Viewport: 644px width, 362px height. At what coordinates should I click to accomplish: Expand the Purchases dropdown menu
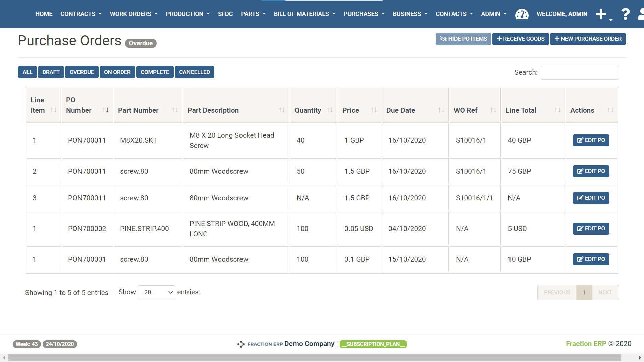tap(364, 14)
